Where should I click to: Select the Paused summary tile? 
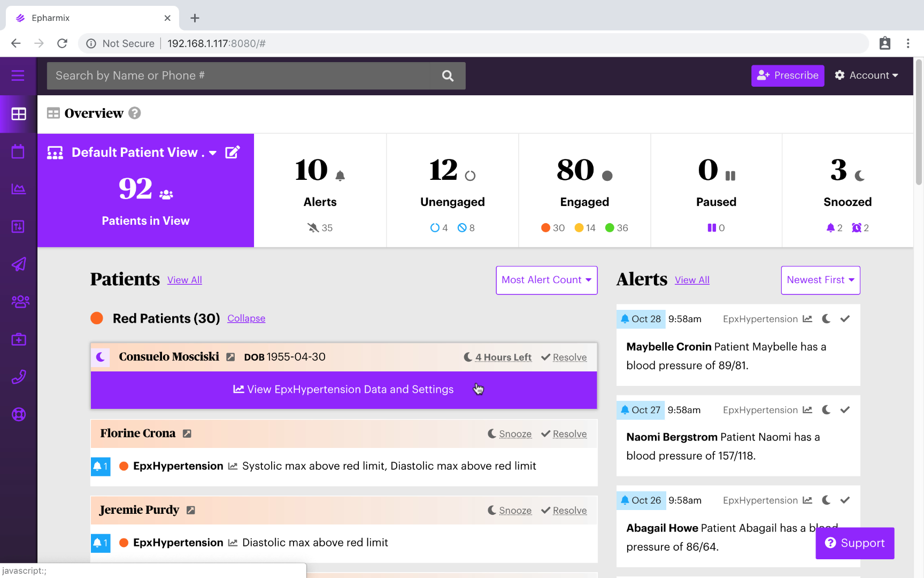tap(716, 191)
